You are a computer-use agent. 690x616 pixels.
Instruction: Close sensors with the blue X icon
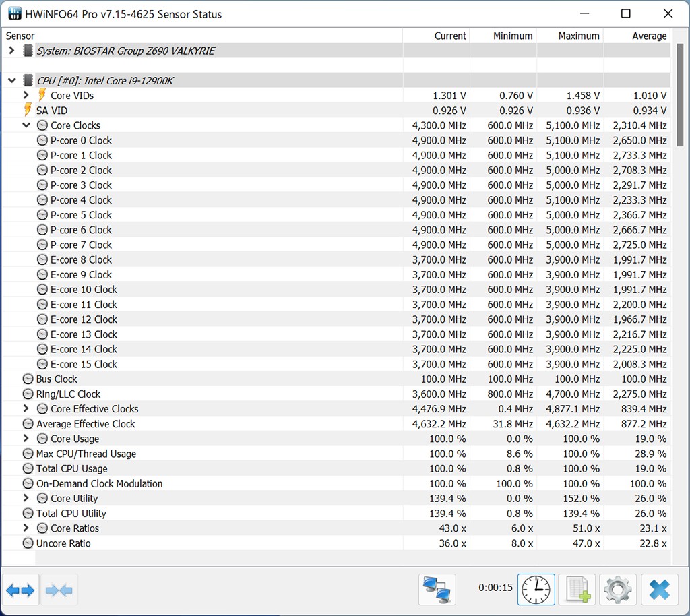(659, 590)
